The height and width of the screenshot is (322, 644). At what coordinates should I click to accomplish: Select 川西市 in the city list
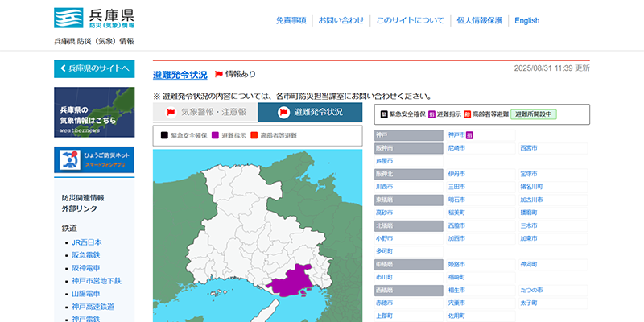tap(384, 187)
